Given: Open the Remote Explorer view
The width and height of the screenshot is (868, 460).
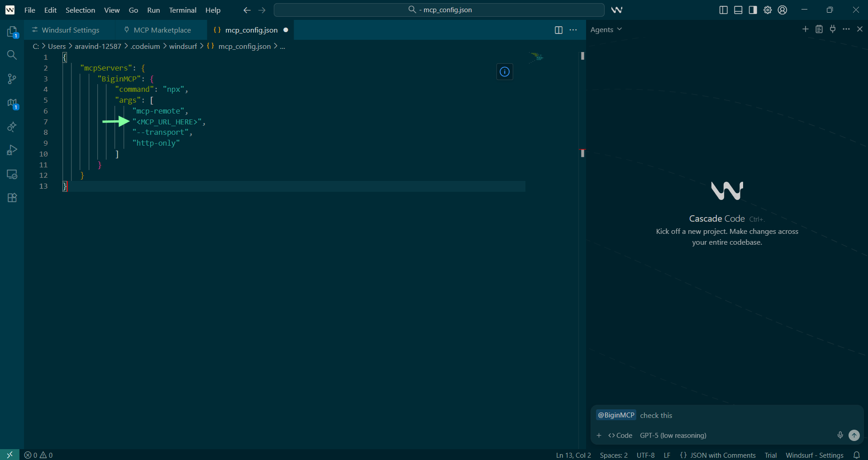Looking at the screenshot, I should point(12,174).
